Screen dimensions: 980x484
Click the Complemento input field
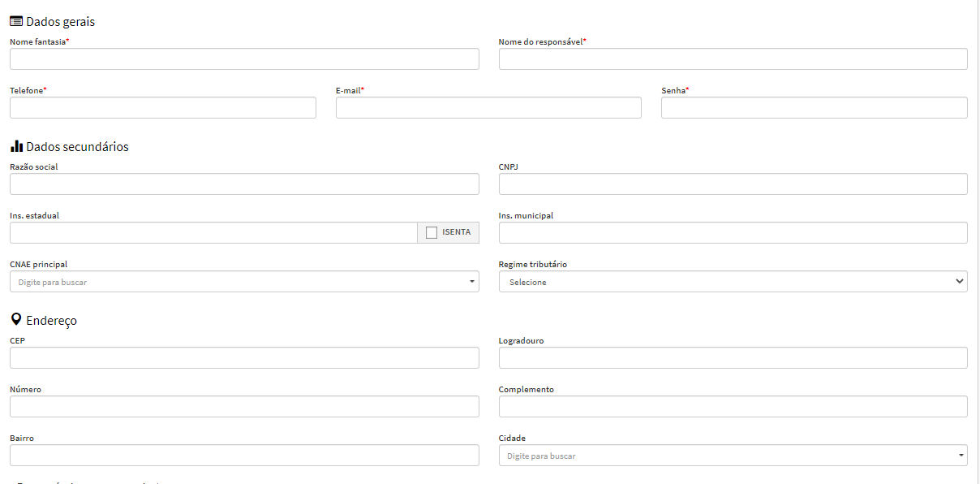click(x=733, y=407)
